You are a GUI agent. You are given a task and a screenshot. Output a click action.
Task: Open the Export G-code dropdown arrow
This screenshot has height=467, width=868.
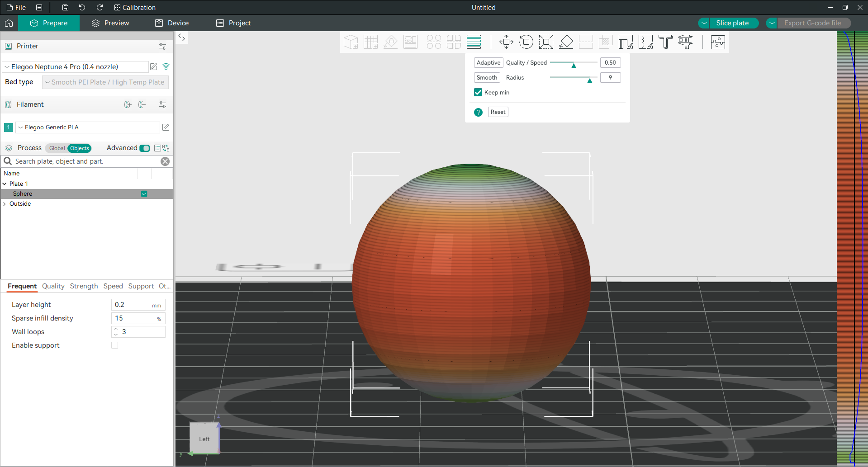click(x=772, y=23)
